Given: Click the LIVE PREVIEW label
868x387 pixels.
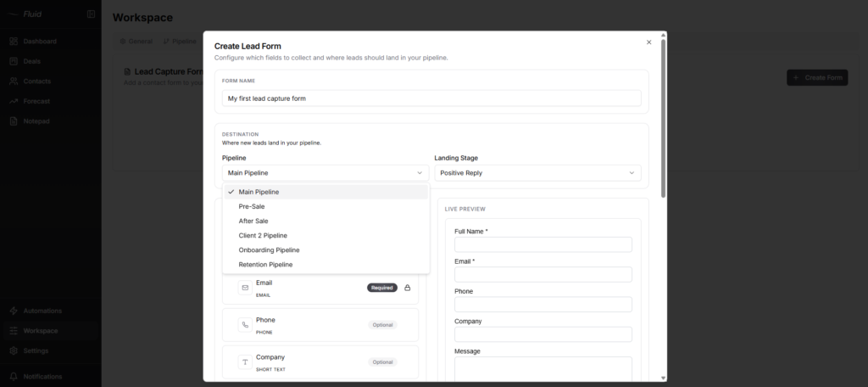Looking at the screenshot, I should [465, 210].
